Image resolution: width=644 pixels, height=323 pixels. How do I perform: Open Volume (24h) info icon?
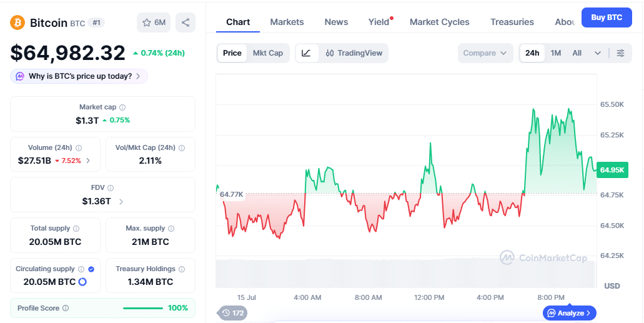(x=79, y=148)
